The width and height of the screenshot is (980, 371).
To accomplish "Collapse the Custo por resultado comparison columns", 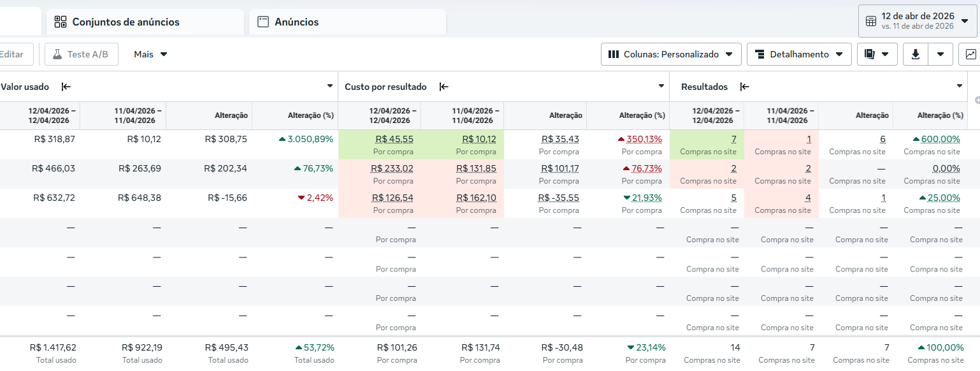I will [x=444, y=87].
